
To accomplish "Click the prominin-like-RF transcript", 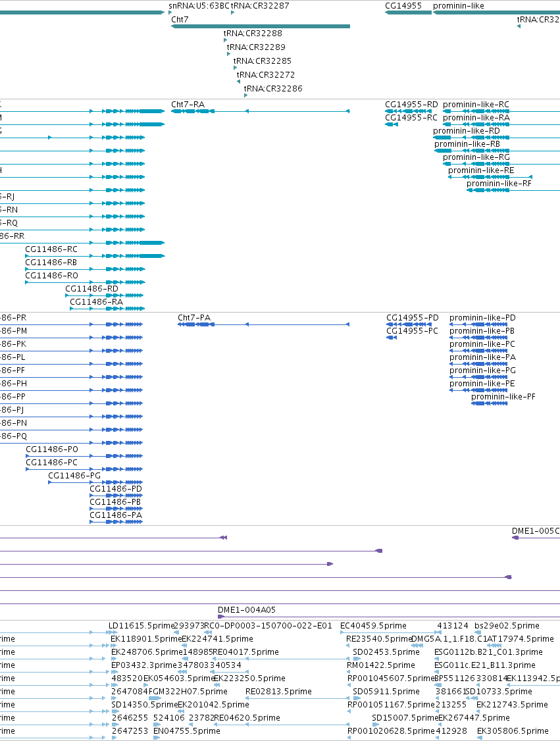I will pyautogui.click(x=513, y=190).
